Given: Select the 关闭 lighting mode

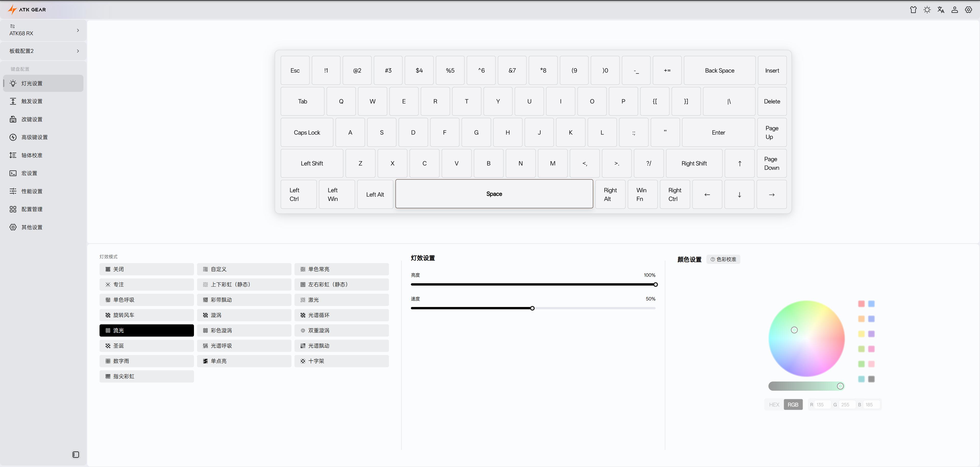Looking at the screenshot, I should (x=146, y=269).
